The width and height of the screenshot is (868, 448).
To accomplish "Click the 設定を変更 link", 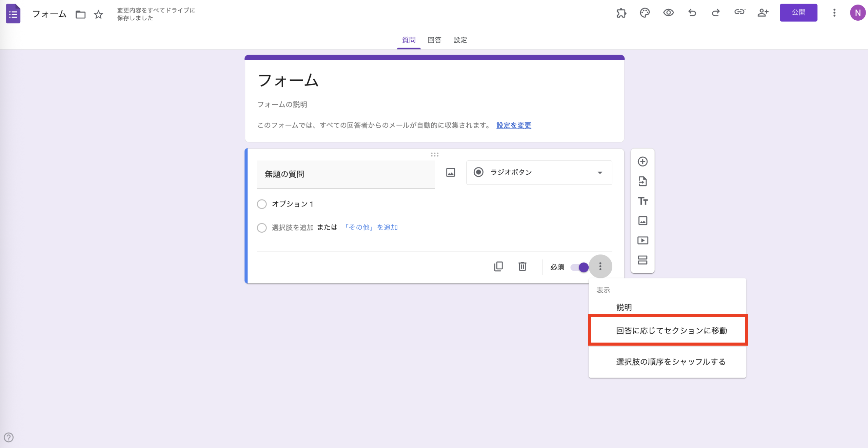I will (513, 125).
